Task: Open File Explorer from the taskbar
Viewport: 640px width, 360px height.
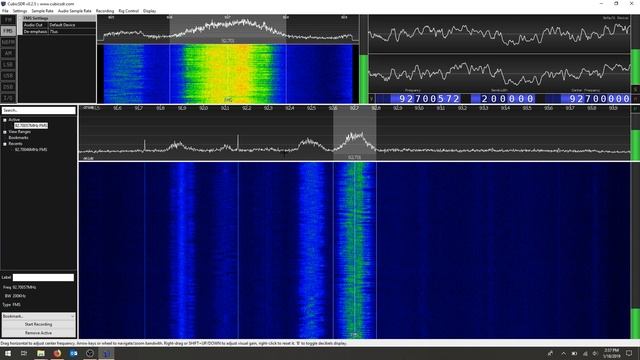Action: point(41,353)
